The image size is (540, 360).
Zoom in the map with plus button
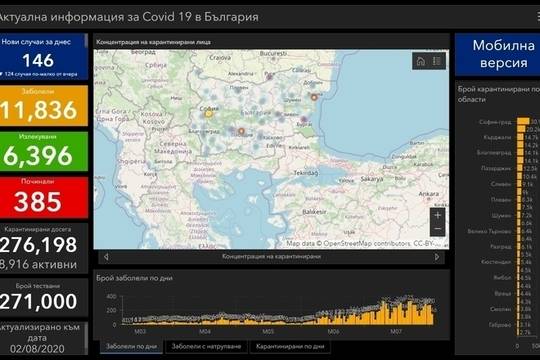click(437, 216)
